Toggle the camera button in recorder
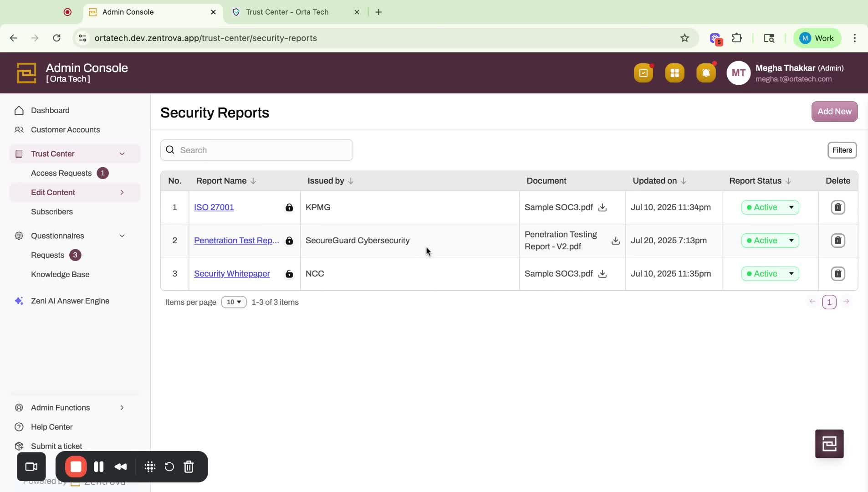This screenshot has height=492, width=868. point(31,467)
